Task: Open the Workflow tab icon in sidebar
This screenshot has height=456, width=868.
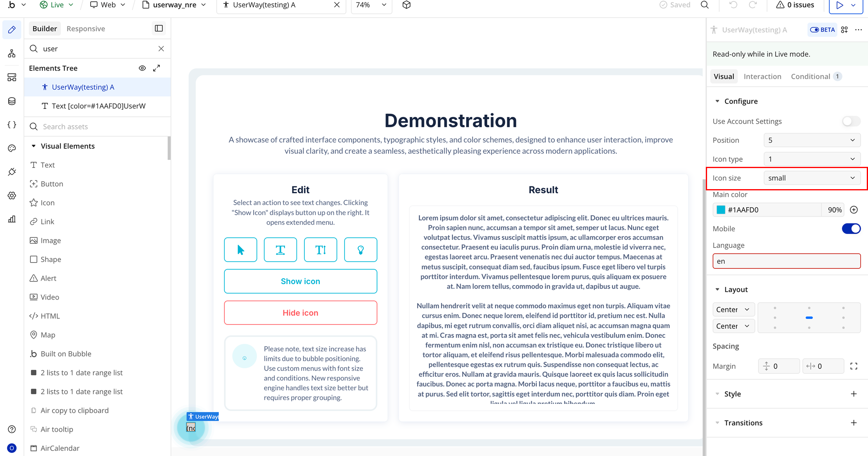Action: point(12,53)
